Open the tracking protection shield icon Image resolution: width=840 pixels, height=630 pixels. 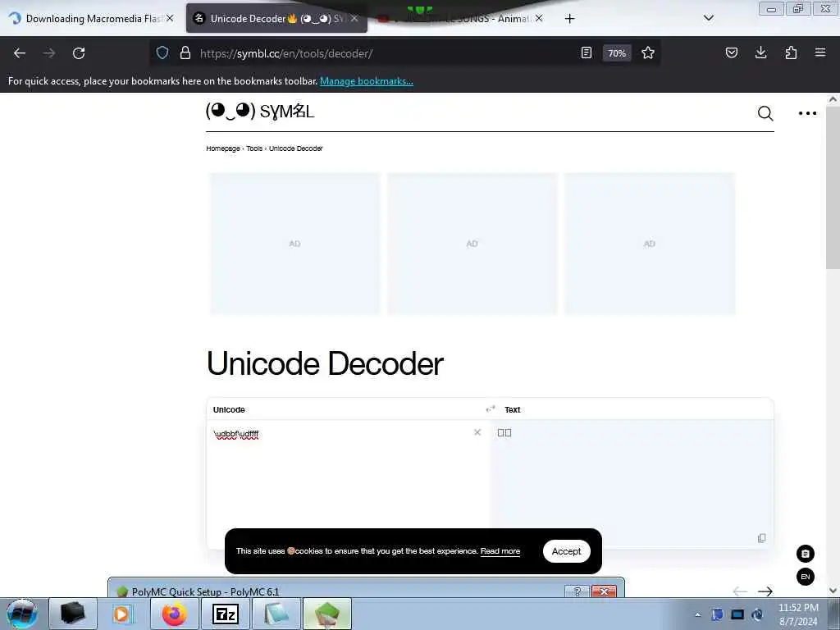[162, 52]
